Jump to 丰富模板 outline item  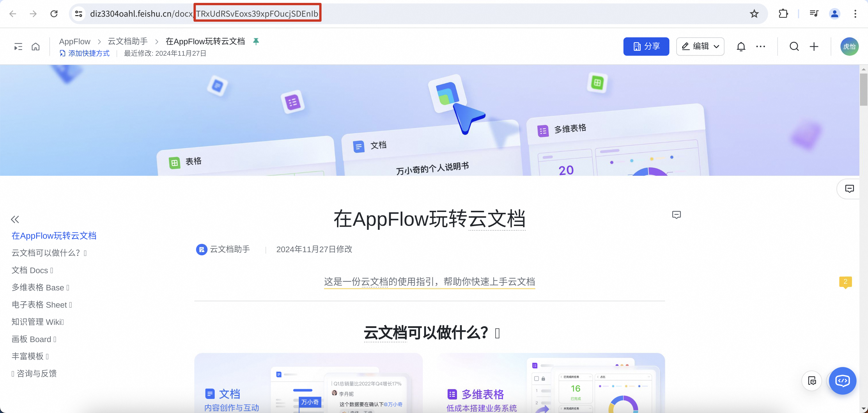[x=30, y=356]
